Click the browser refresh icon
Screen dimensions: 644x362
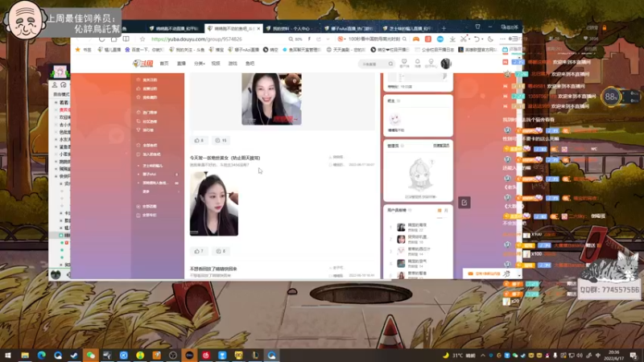[102, 39]
